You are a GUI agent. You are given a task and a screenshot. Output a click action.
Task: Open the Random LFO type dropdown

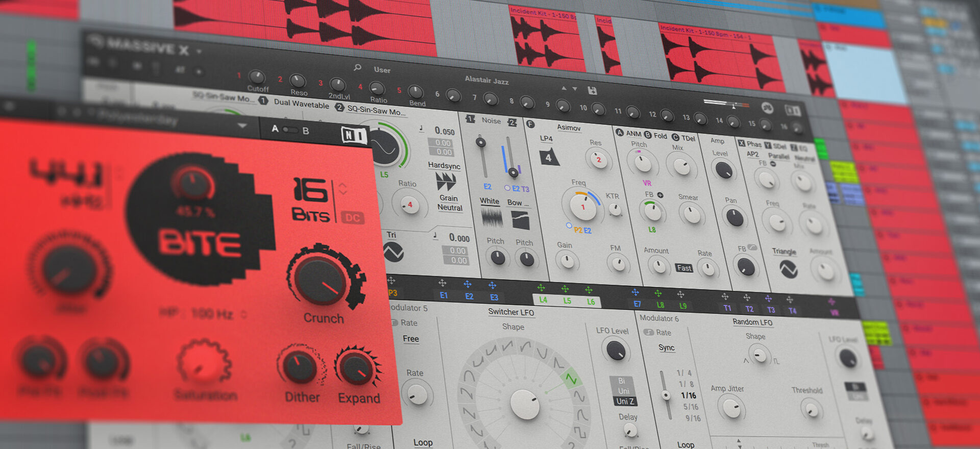[752, 322]
